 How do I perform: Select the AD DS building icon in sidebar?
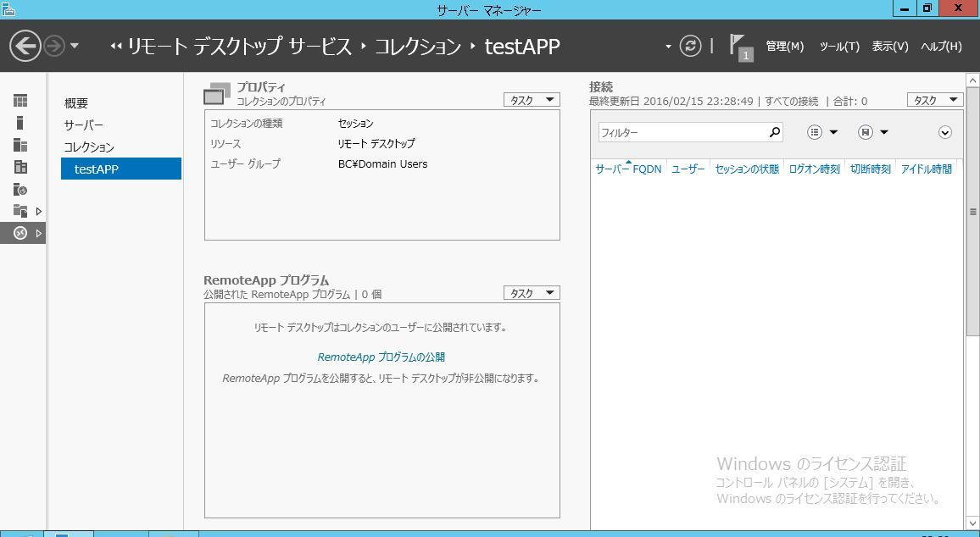(20, 167)
